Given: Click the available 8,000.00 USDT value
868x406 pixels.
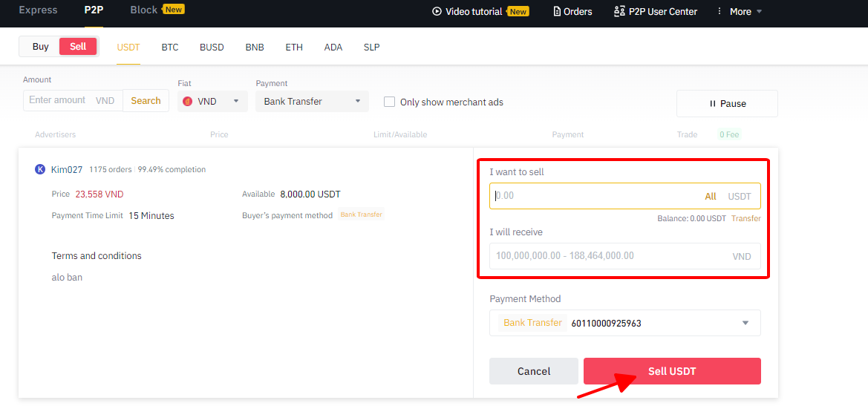Looking at the screenshot, I should click(310, 194).
